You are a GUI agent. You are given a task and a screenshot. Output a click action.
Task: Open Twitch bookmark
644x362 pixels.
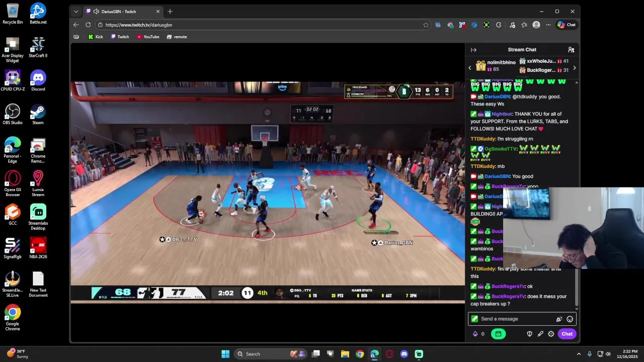pyautogui.click(x=120, y=37)
